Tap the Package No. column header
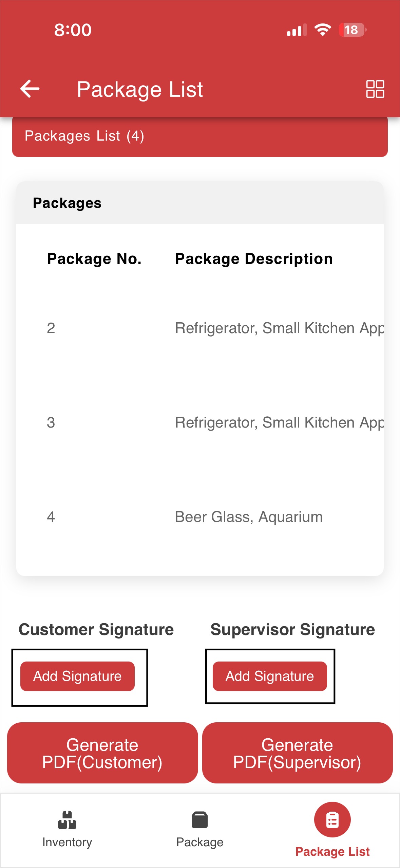 coord(94,259)
